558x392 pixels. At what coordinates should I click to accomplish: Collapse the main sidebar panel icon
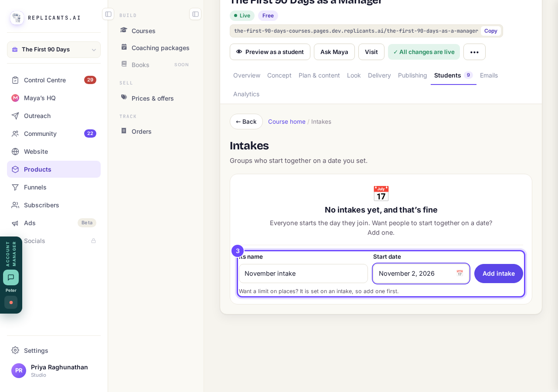pyautogui.click(x=108, y=14)
